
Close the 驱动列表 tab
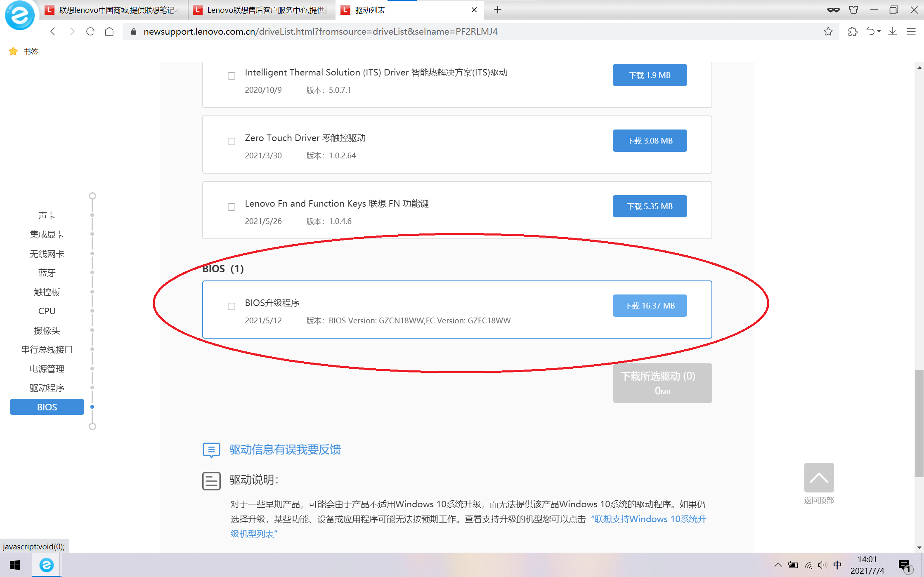(x=474, y=10)
